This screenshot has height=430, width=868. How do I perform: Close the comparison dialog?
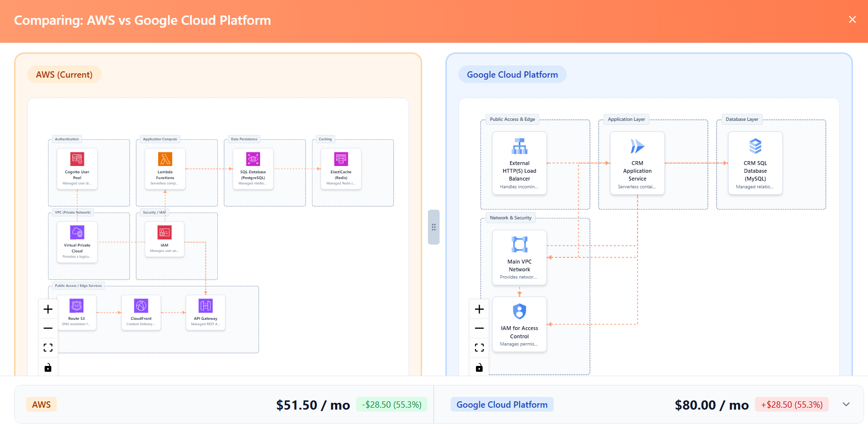pos(852,19)
